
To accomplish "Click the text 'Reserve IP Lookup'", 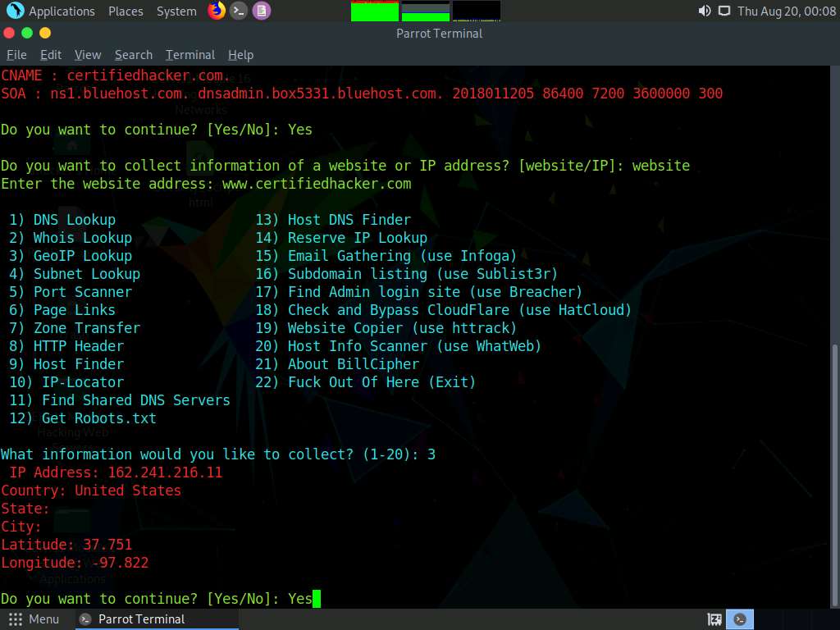I will click(358, 238).
